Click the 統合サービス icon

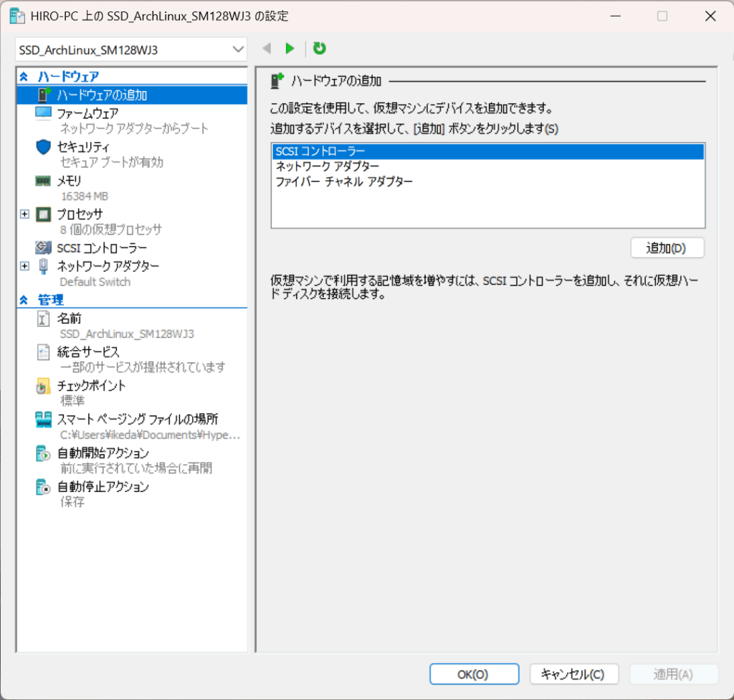(x=43, y=352)
